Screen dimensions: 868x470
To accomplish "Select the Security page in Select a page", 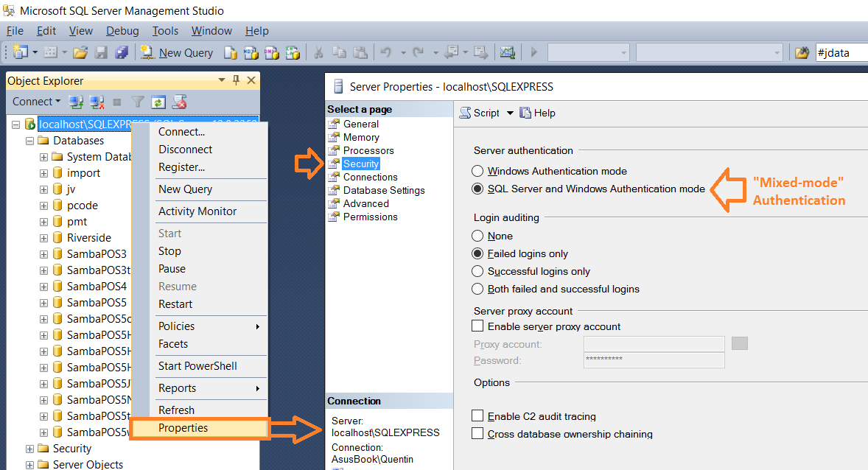I will coord(360,164).
